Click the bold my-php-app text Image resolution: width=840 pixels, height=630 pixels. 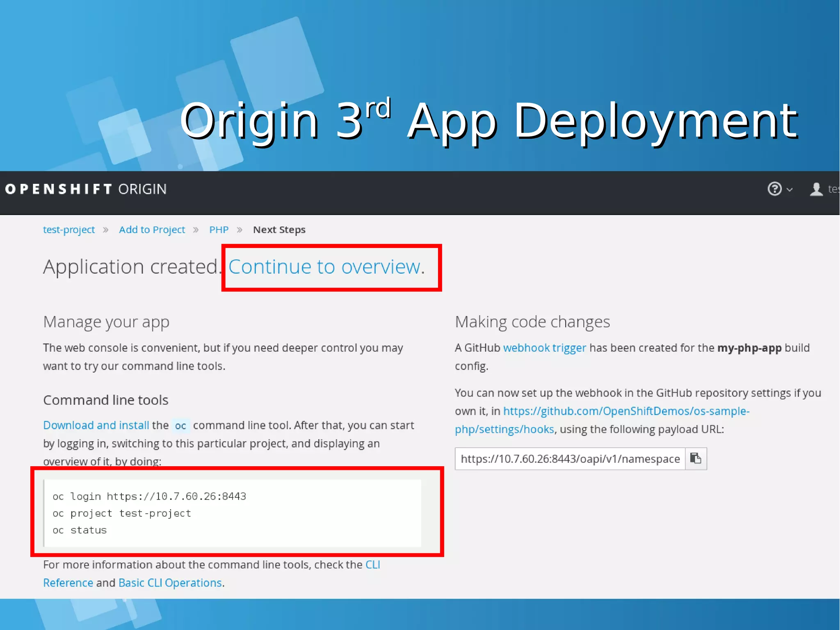pyautogui.click(x=749, y=348)
